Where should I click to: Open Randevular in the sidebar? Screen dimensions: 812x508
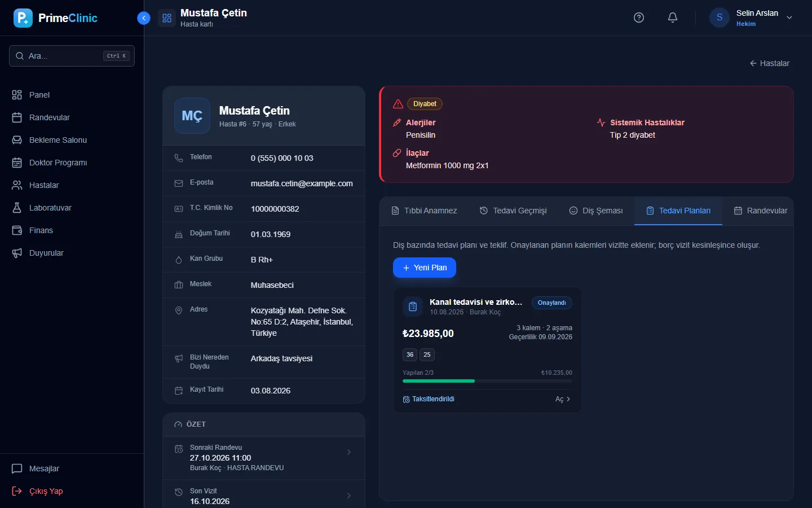point(72,117)
